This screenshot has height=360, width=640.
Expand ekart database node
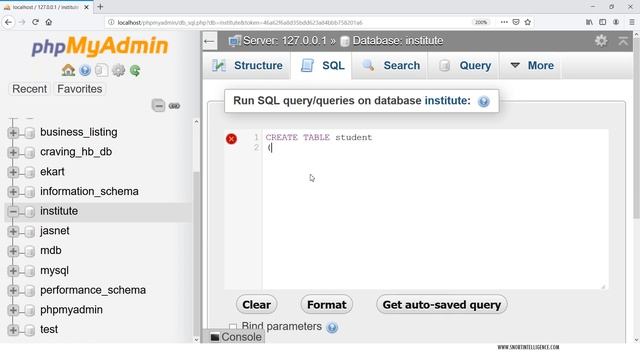tap(13, 172)
